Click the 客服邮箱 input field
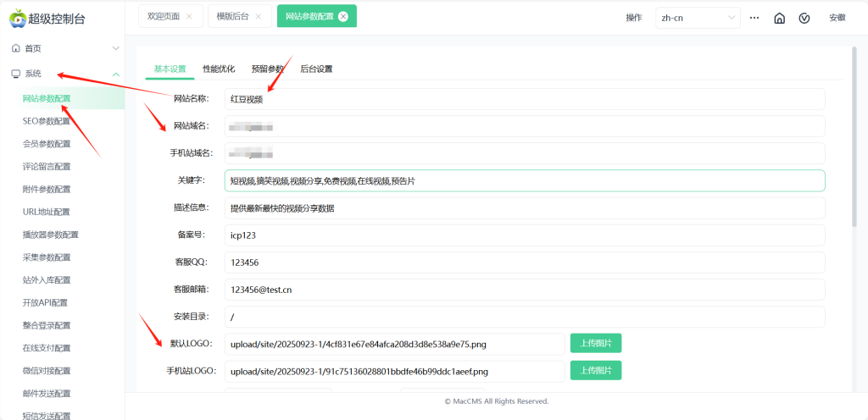Screen dimensions: 868x420 (x=525, y=290)
